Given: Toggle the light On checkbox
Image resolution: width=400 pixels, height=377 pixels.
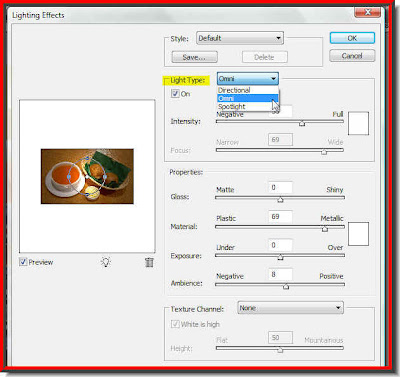Looking at the screenshot, I should pyautogui.click(x=175, y=94).
